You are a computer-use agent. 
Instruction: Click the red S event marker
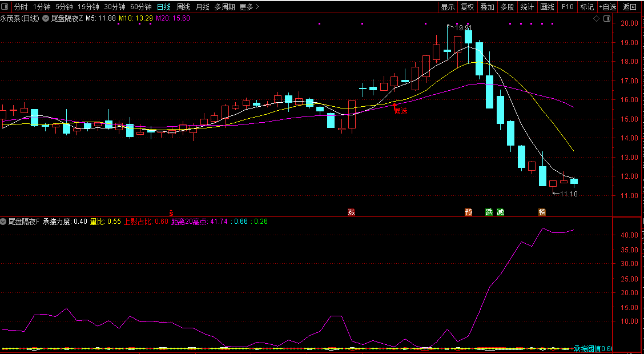[x=172, y=212]
